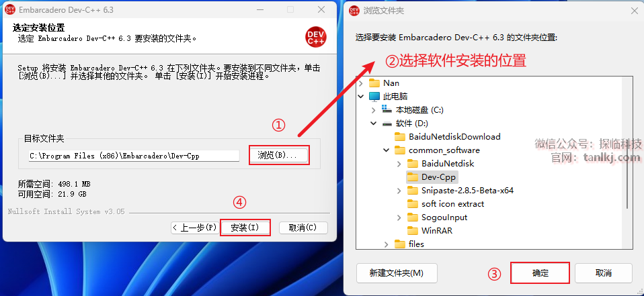Select the Nan tree item label
This screenshot has width=644, height=296.
point(391,83)
